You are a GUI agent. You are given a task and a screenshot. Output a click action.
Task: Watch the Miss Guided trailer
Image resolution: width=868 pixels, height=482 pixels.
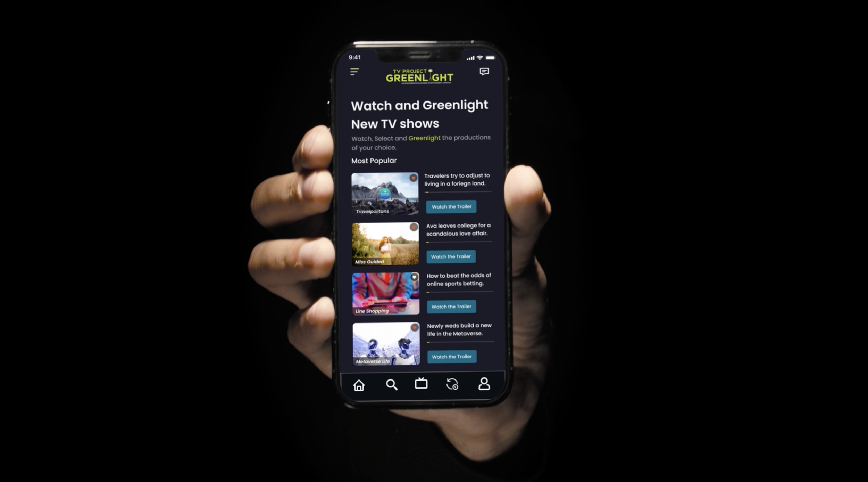point(451,256)
